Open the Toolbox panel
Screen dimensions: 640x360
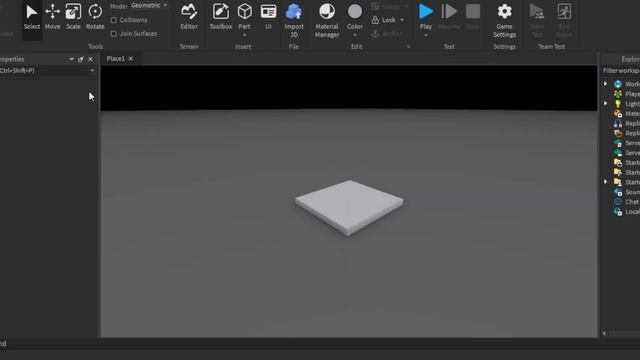[x=221, y=17]
